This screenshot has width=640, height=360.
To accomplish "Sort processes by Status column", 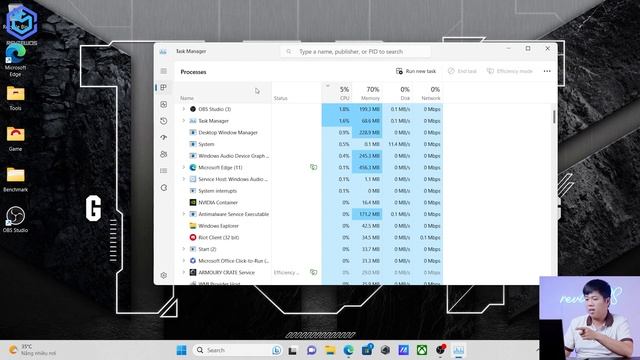I will [x=296, y=93].
